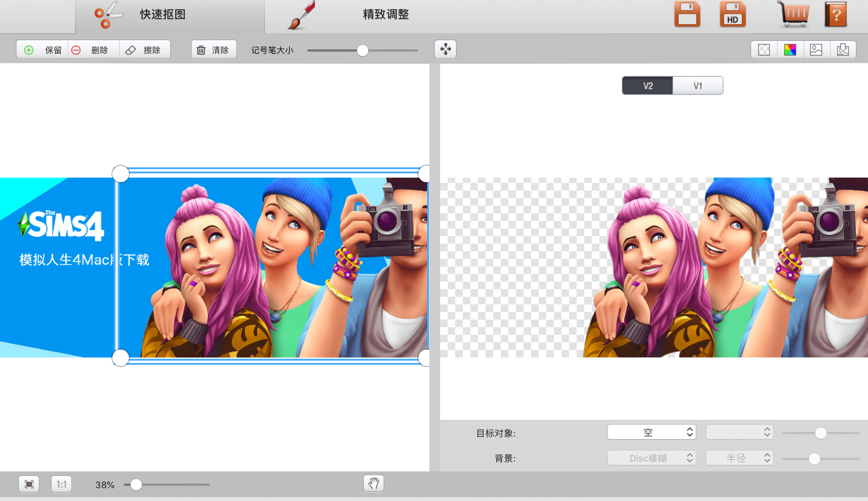Select the 删除 red marker tool
Screen dimensions: 868x501
coord(93,50)
